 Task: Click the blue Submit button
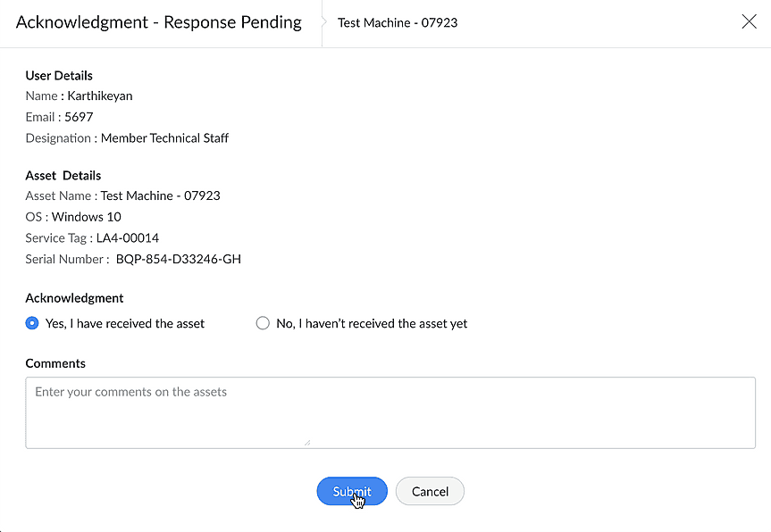tap(351, 492)
